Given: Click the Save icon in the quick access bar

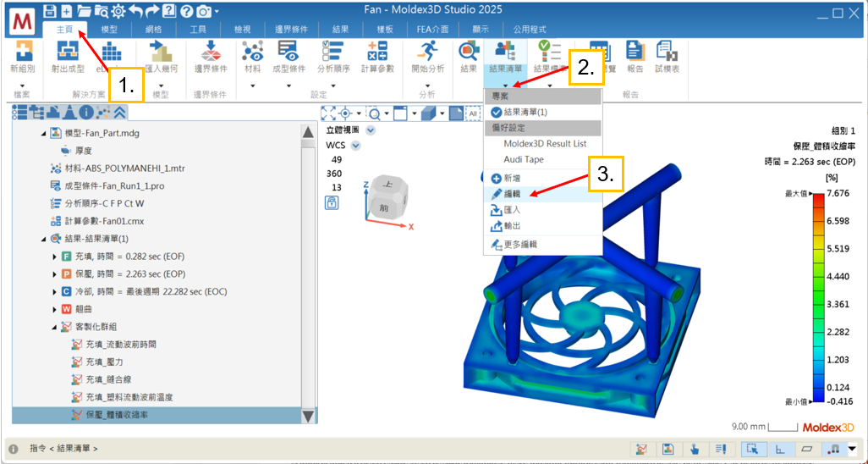Looking at the screenshot, I should [50, 10].
